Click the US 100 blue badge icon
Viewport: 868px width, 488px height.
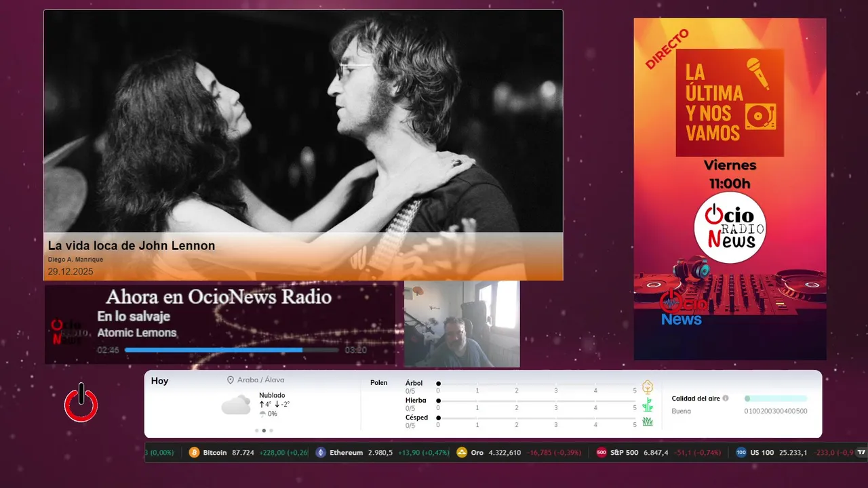[x=741, y=452]
